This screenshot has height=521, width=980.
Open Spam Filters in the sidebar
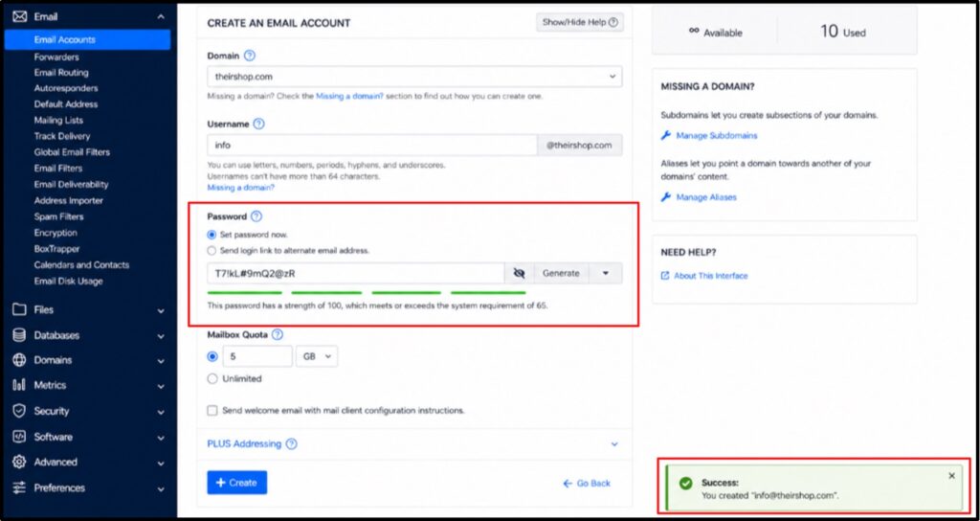[x=58, y=216]
